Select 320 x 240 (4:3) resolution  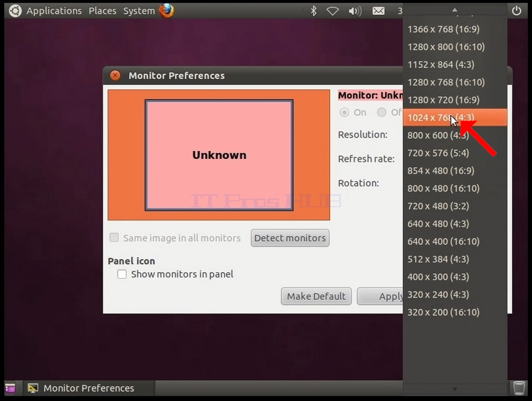point(455,295)
